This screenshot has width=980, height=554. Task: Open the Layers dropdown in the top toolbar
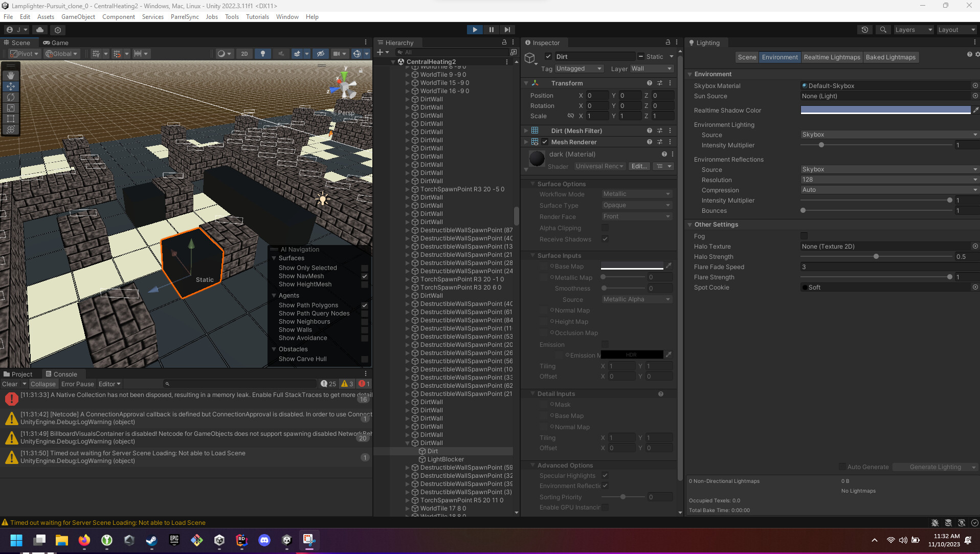(x=913, y=29)
